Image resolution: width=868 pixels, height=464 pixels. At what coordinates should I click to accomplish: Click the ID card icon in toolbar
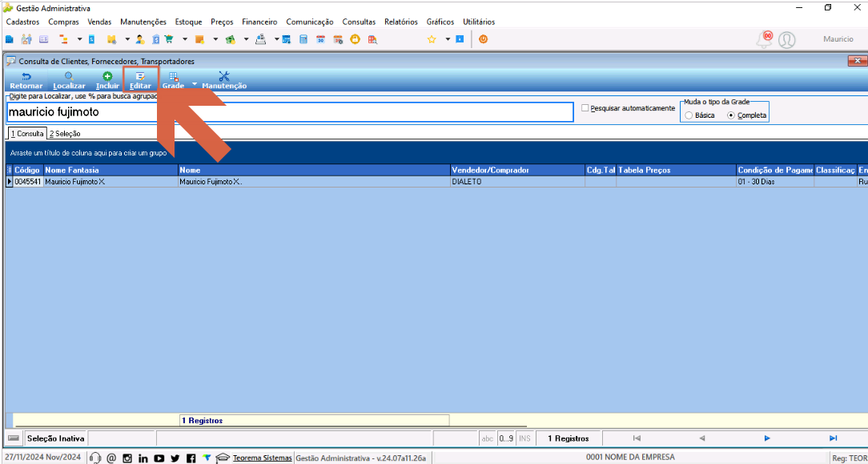coord(44,39)
